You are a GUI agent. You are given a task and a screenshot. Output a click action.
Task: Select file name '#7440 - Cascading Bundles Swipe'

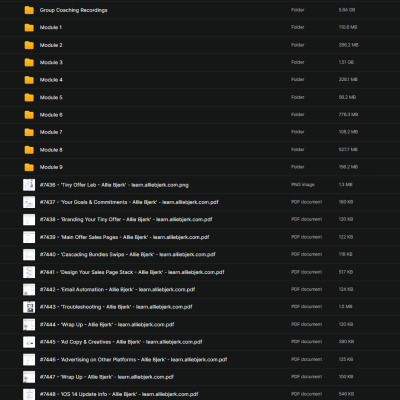click(127, 254)
